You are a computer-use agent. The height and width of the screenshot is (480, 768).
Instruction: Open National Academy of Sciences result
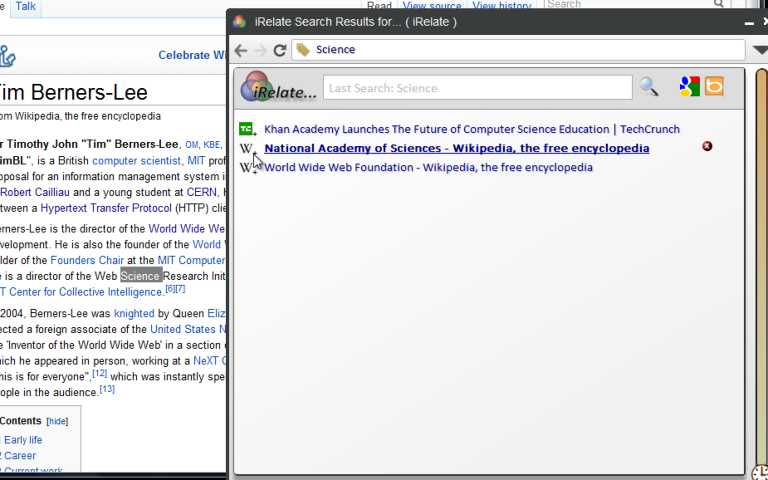point(456,148)
